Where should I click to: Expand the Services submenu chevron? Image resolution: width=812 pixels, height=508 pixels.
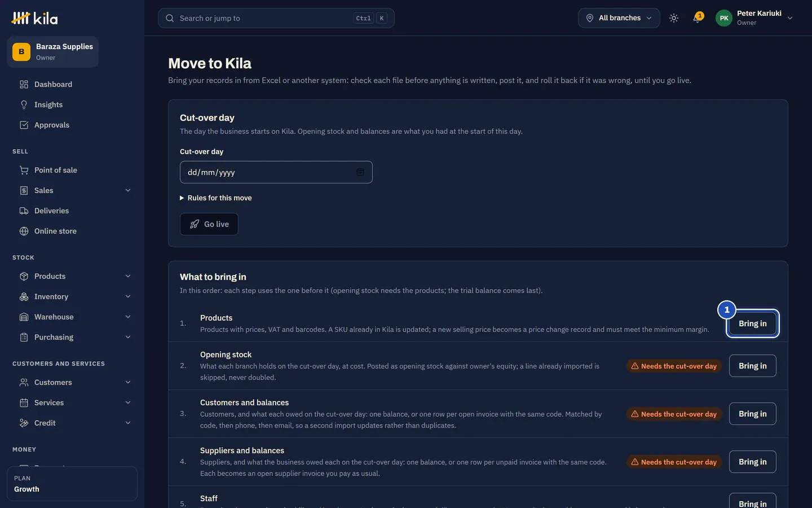128,402
